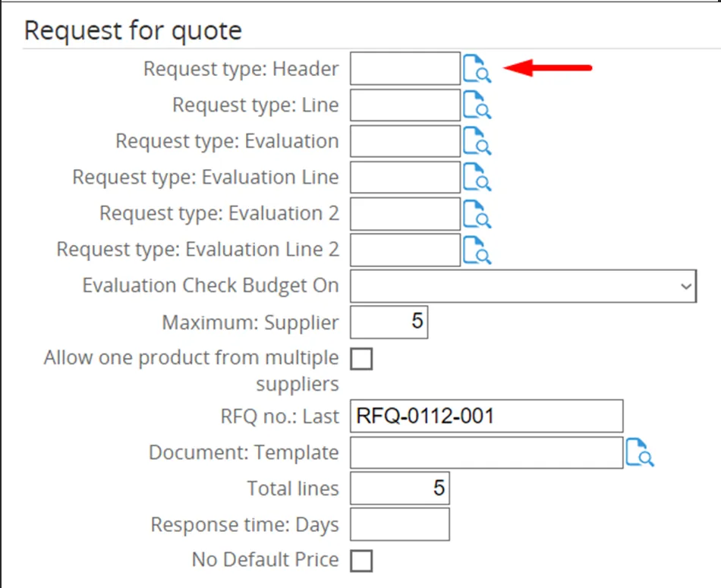This screenshot has height=588, width=721.
Task: Click into Request type: Evaluation 2 field
Action: (x=405, y=214)
